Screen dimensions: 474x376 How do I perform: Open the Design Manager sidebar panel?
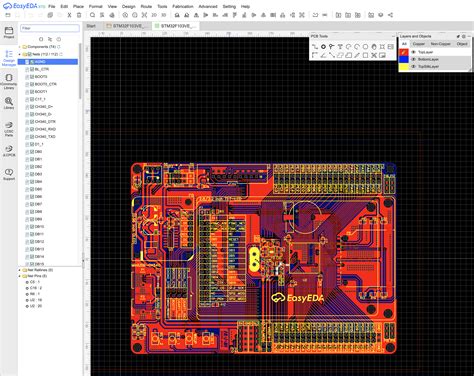(x=9, y=58)
